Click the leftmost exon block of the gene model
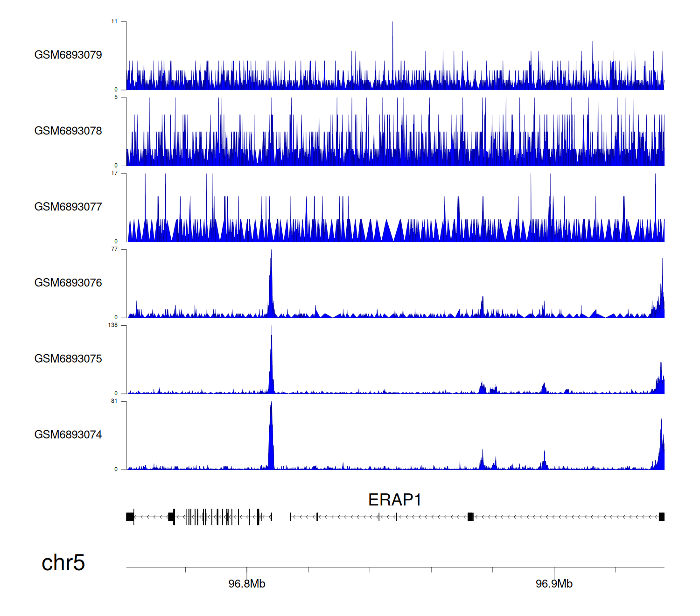700x616 pixels. pos(130,517)
